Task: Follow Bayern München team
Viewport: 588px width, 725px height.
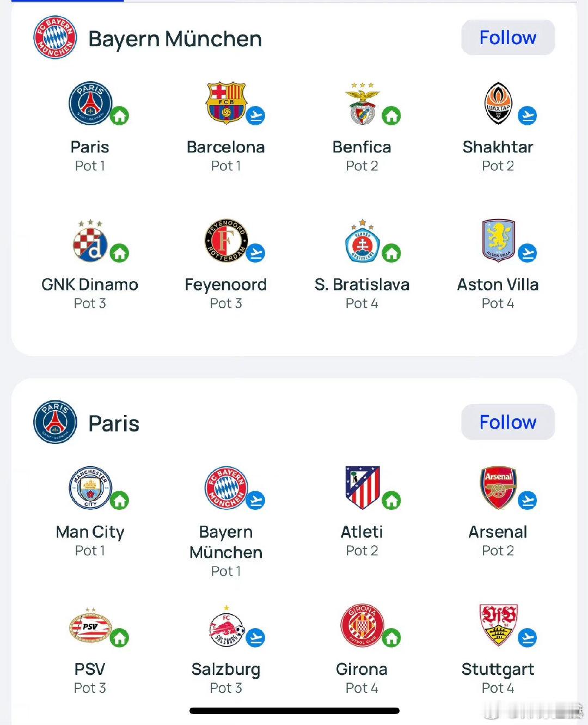Action: (x=508, y=38)
